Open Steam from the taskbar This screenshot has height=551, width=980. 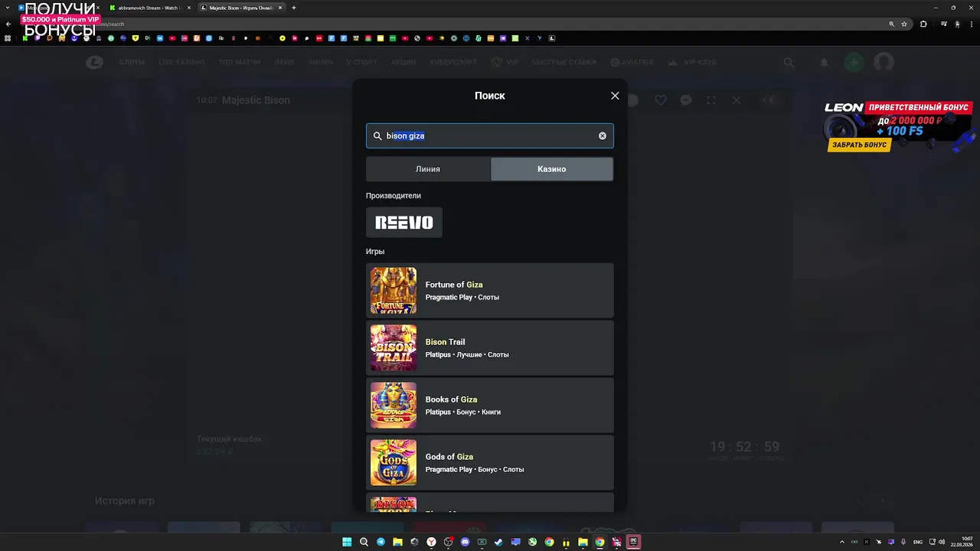point(498,542)
